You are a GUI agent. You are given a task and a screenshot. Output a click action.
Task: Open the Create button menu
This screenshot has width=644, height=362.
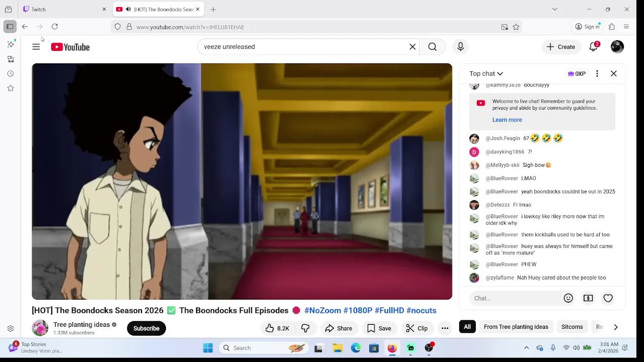(561, 47)
